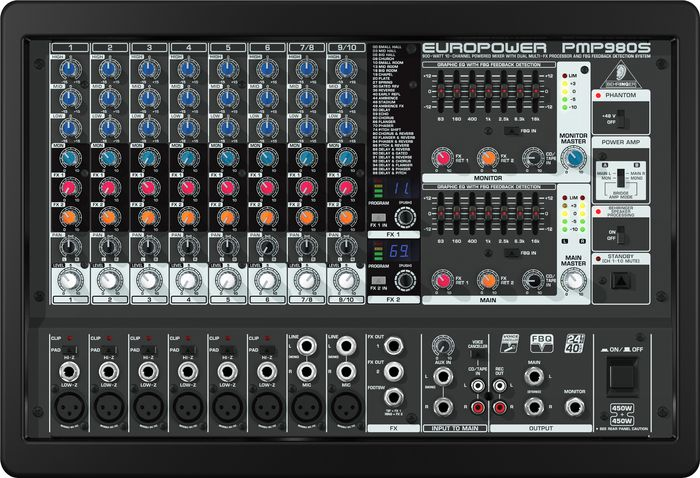
Task: Flip the ON/OFF power rocker switch
Action: (x=622, y=377)
